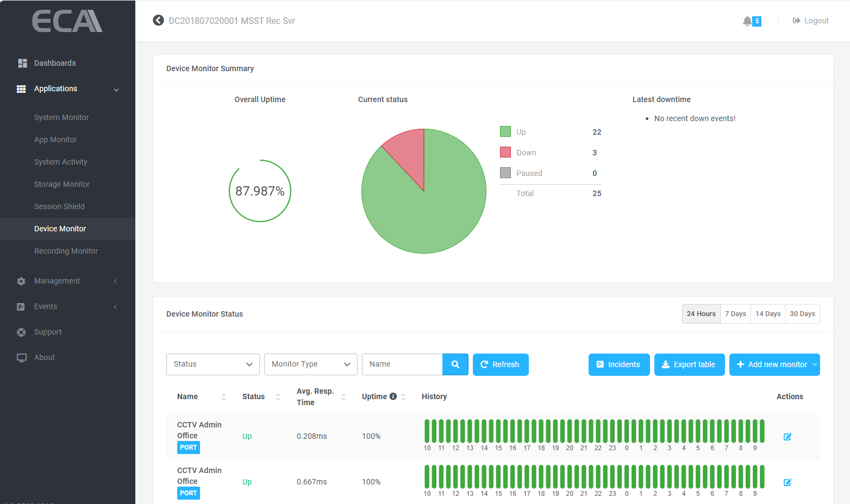This screenshot has width=850, height=504.
Task: Open the notifications bell
Action: tap(748, 21)
